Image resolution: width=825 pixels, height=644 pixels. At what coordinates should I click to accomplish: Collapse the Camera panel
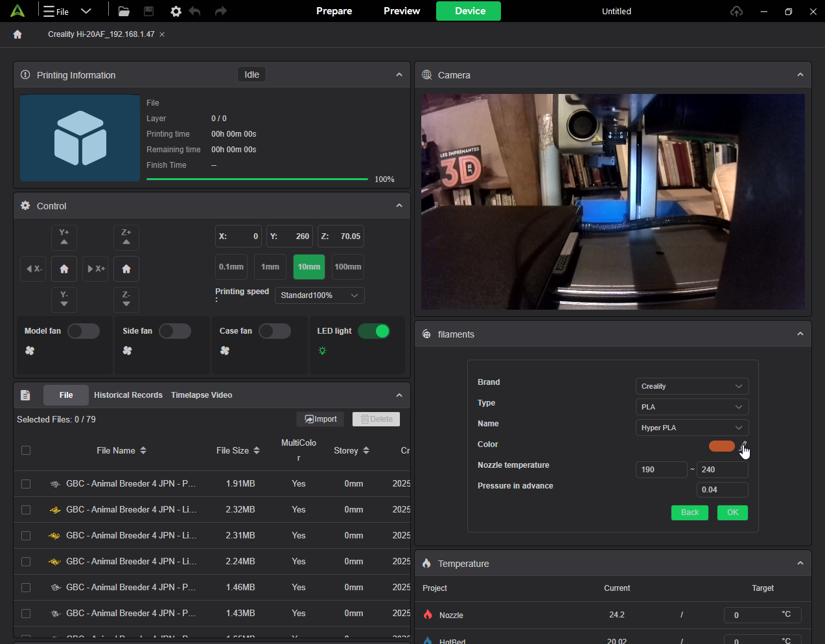pyautogui.click(x=800, y=75)
